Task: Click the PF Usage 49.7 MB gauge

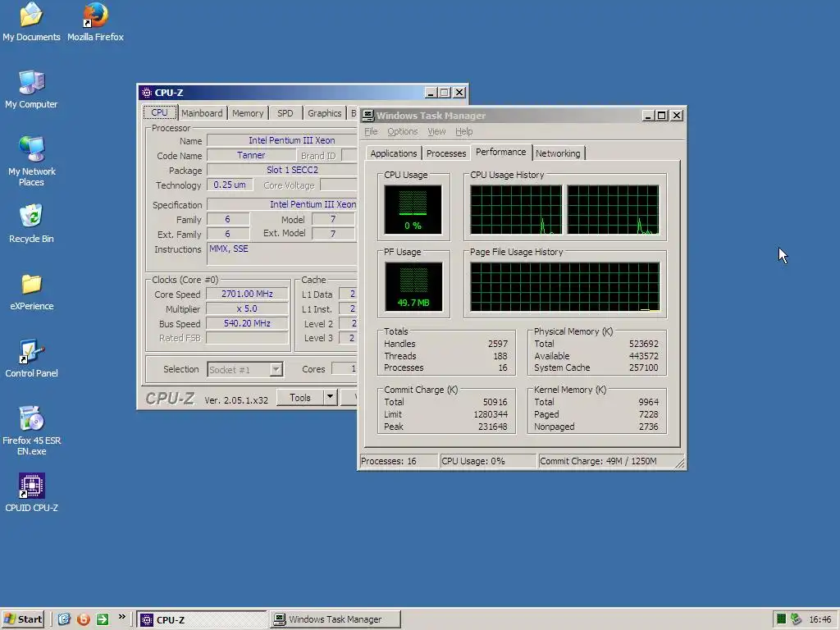Action: [x=413, y=286]
